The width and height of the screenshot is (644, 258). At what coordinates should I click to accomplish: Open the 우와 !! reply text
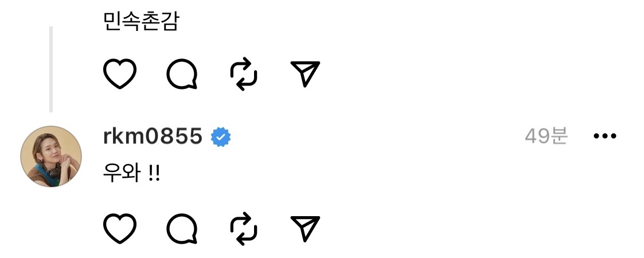coord(130,174)
